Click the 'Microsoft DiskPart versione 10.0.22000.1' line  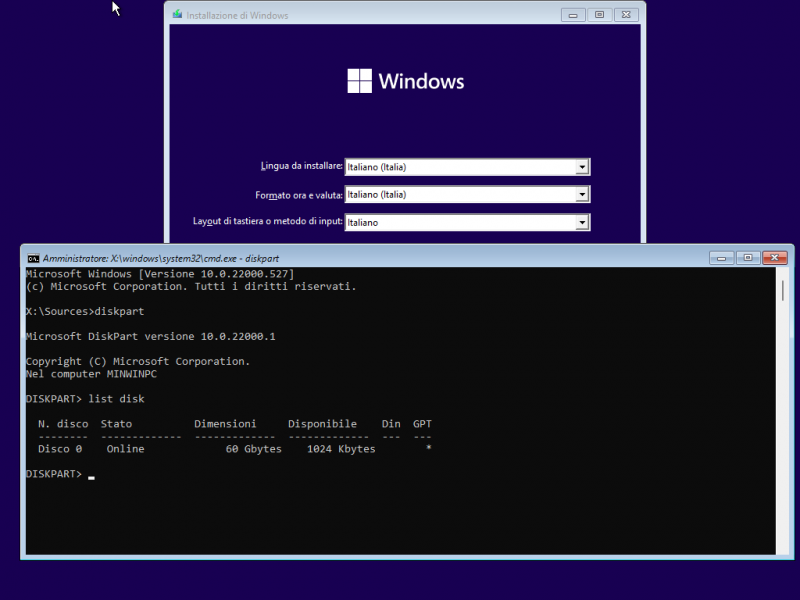pyautogui.click(x=151, y=337)
